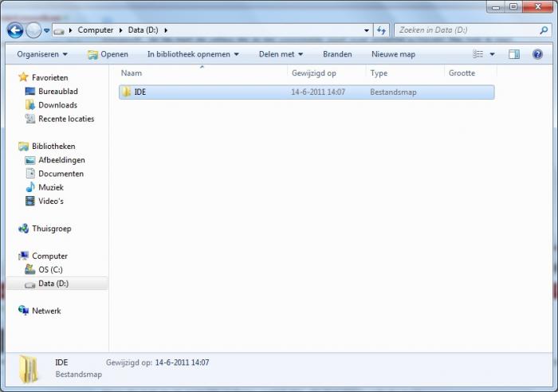Open Favorieten in the navigation pane
This screenshot has height=392, width=558.
click(x=49, y=77)
